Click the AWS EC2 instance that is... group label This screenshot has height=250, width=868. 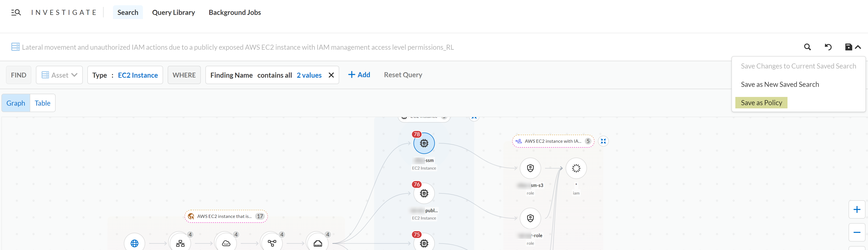[x=226, y=216]
